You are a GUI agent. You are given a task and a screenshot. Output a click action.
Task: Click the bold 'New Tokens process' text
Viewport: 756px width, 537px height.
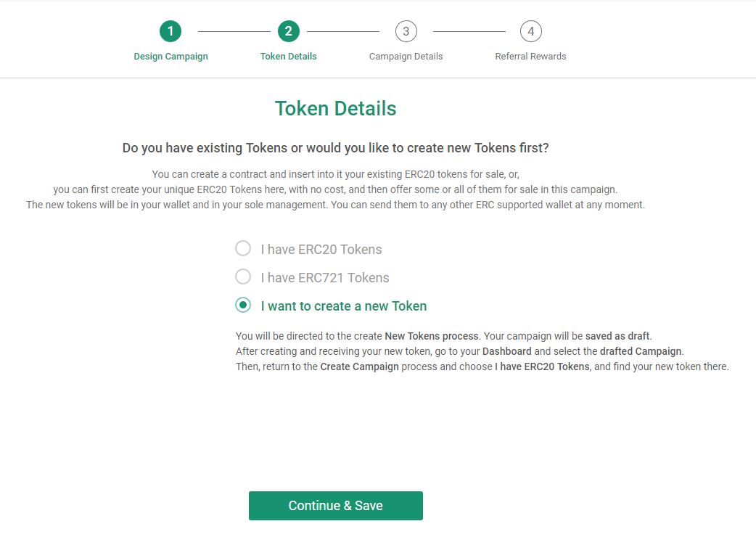[x=432, y=336]
